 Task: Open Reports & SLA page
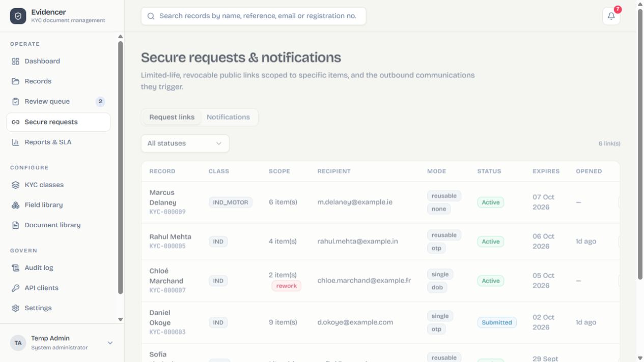[58, 142]
